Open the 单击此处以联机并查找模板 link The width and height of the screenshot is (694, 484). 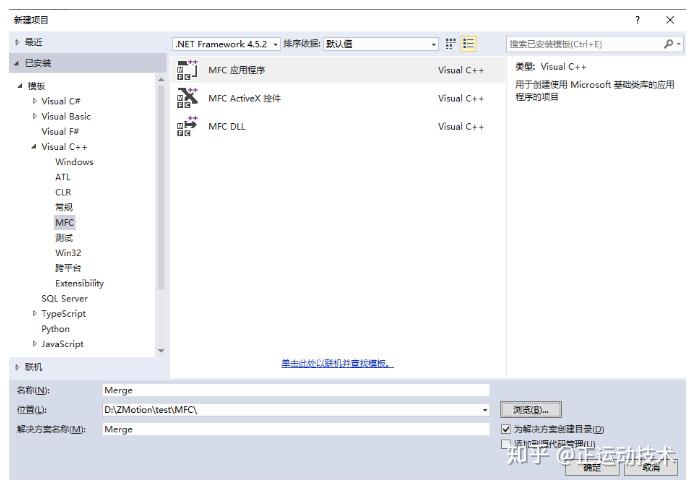pyautogui.click(x=337, y=363)
